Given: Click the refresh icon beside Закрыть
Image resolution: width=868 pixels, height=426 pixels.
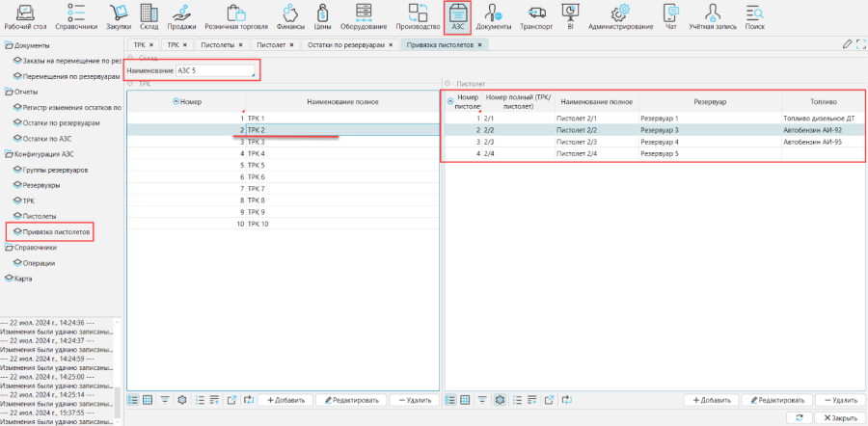Looking at the screenshot, I should click(799, 417).
